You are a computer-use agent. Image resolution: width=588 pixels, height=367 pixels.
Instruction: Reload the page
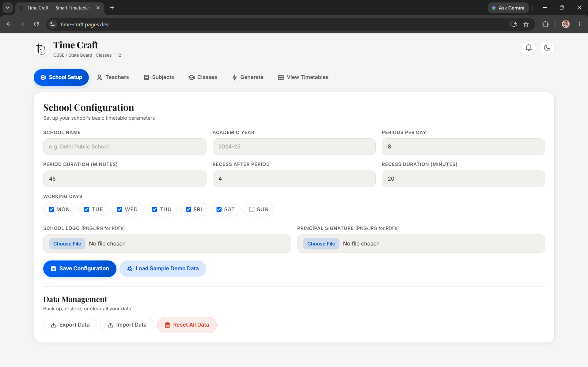point(36,24)
